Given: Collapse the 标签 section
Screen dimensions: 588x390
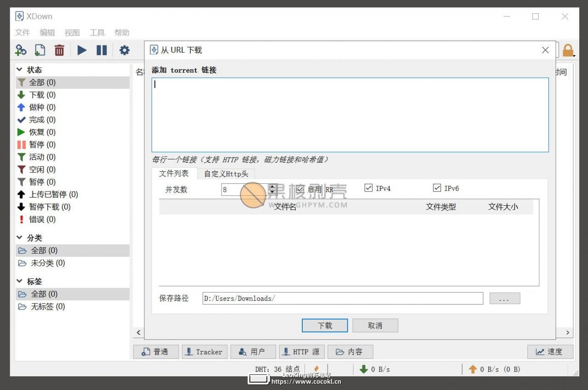Looking at the screenshot, I should (20, 281).
